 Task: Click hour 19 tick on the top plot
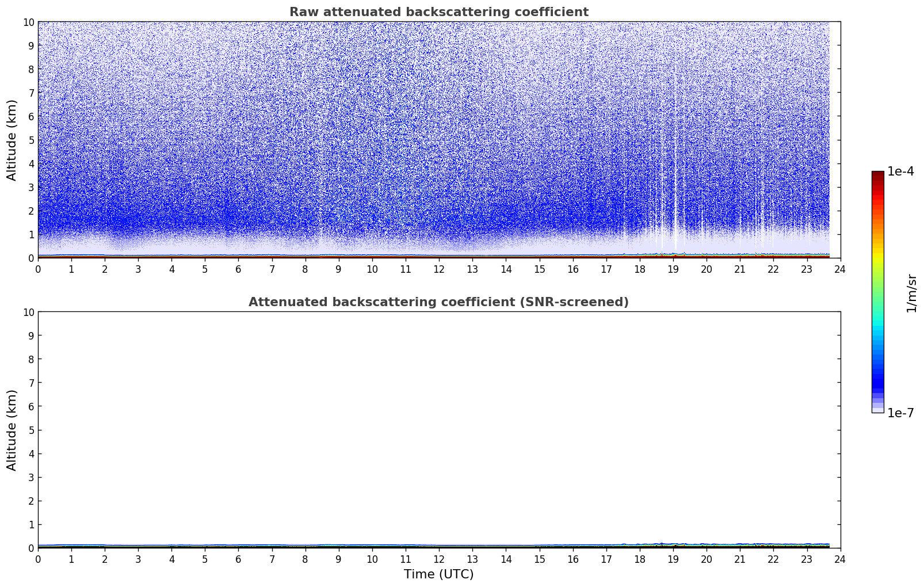(673, 269)
